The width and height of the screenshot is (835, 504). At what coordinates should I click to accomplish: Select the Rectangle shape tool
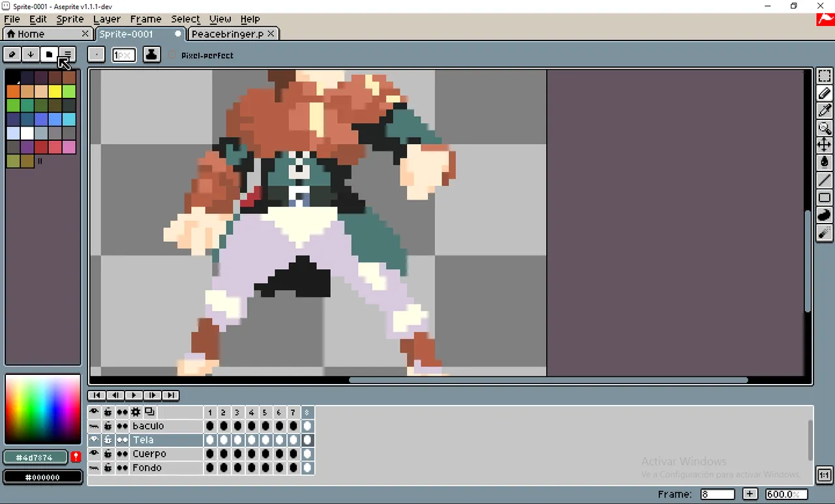pyautogui.click(x=825, y=198)
